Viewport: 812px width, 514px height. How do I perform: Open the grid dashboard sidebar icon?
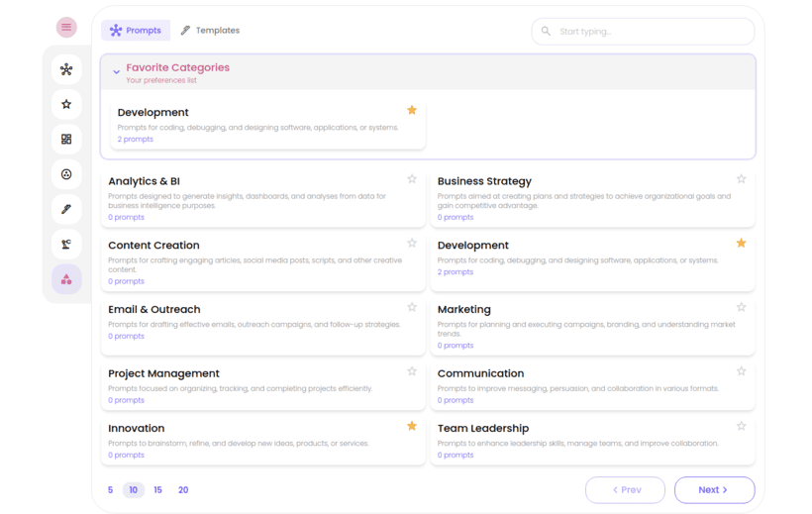[x=66, y=140]
